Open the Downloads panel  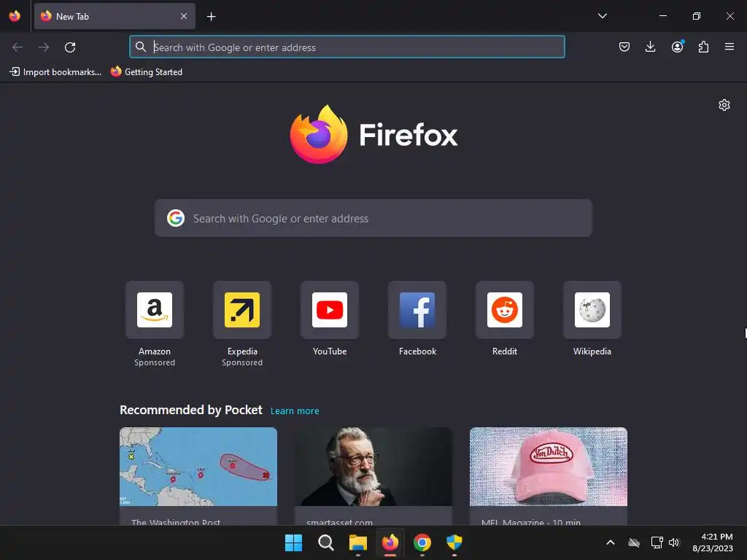650,47
